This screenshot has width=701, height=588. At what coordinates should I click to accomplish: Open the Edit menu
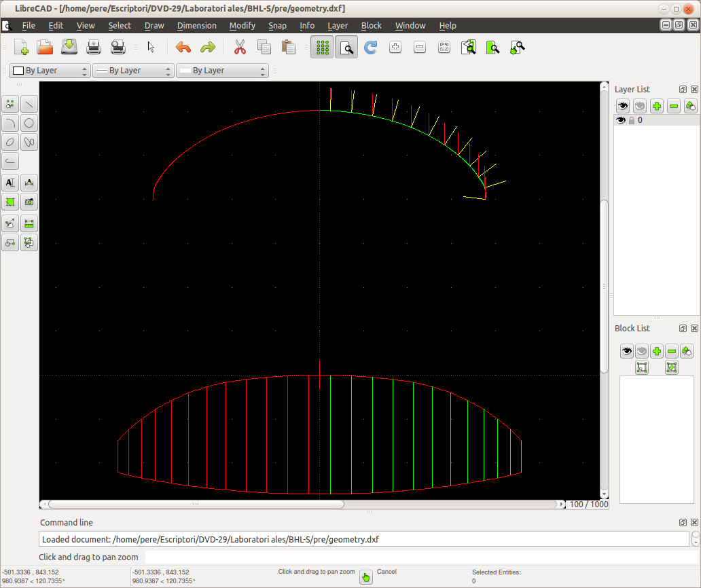(56, 26)
